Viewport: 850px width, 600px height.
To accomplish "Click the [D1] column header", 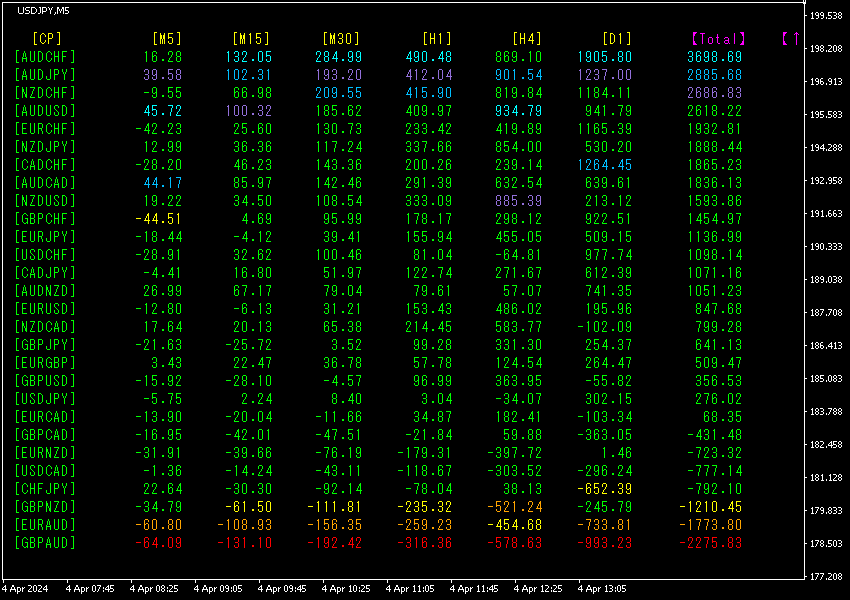I will click(617, 38).
